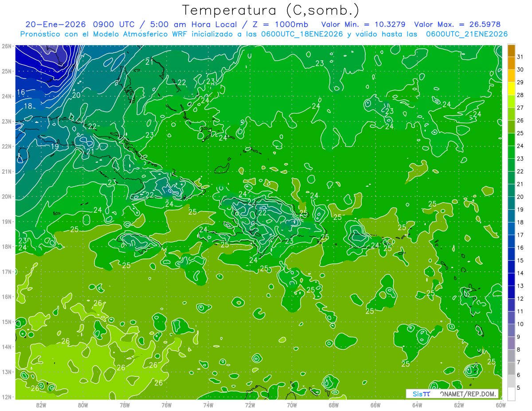Pick the orange swatch between 30 and 31
This screenshot has height=411, width=532.
(x=511, y=63)
